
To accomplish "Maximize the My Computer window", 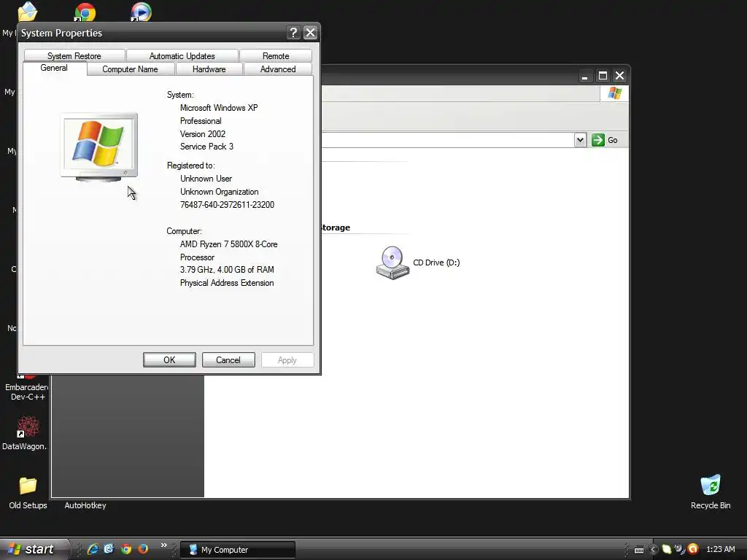I will pyautogui.click(x=603, y=75).
